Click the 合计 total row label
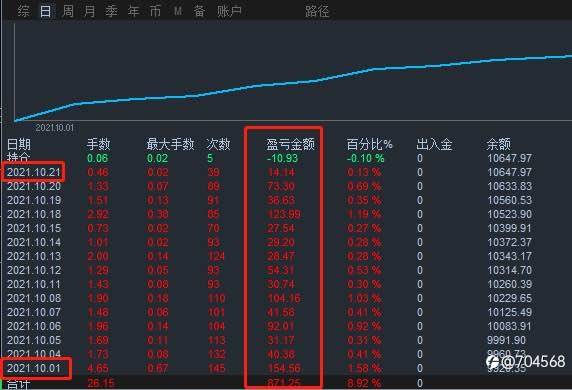The image size is (572, 390). (x=18, y=385)
